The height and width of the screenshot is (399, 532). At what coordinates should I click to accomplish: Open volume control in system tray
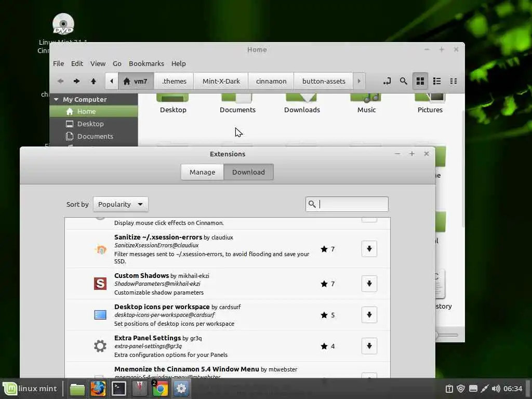pyautogui.click(x=496, y=389)
